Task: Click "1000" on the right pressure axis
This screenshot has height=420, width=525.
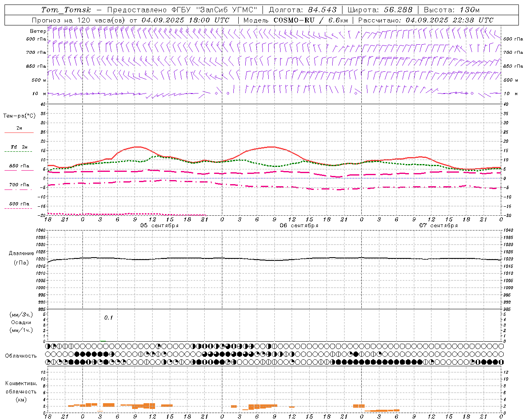Action: 508,288
